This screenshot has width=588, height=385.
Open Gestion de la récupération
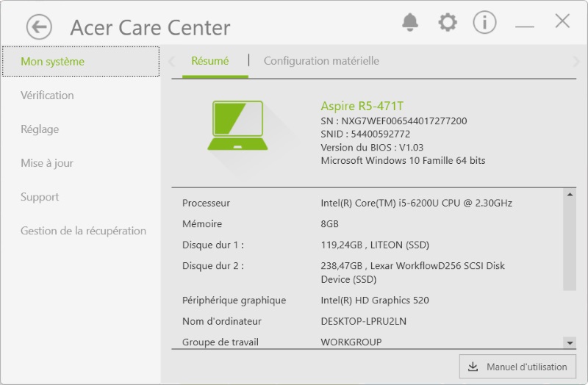(83, 231)
